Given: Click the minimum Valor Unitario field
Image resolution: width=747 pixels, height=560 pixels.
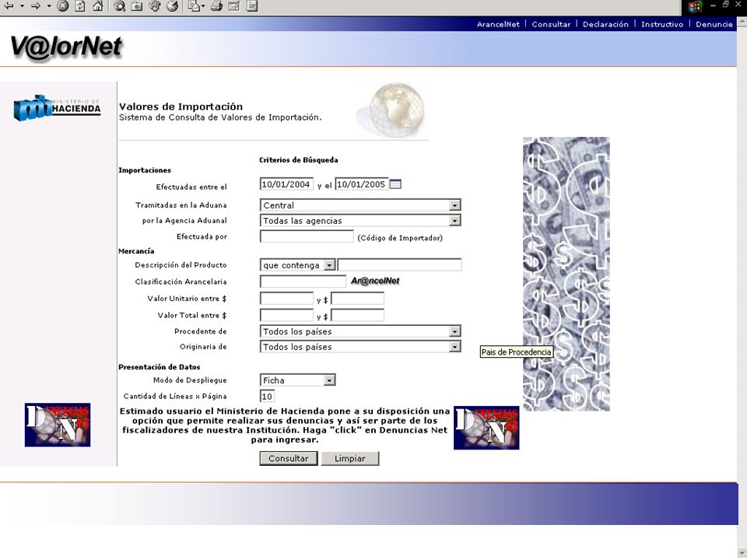Looking at the screenshot, I should coord(286,299).
